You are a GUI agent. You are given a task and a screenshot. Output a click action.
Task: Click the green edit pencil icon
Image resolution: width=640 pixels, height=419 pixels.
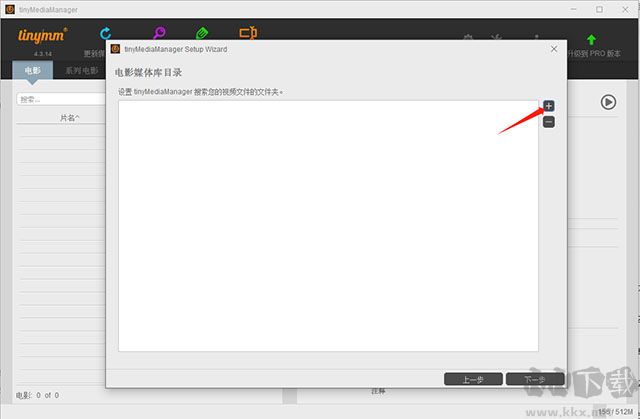[x=202, y=33]
